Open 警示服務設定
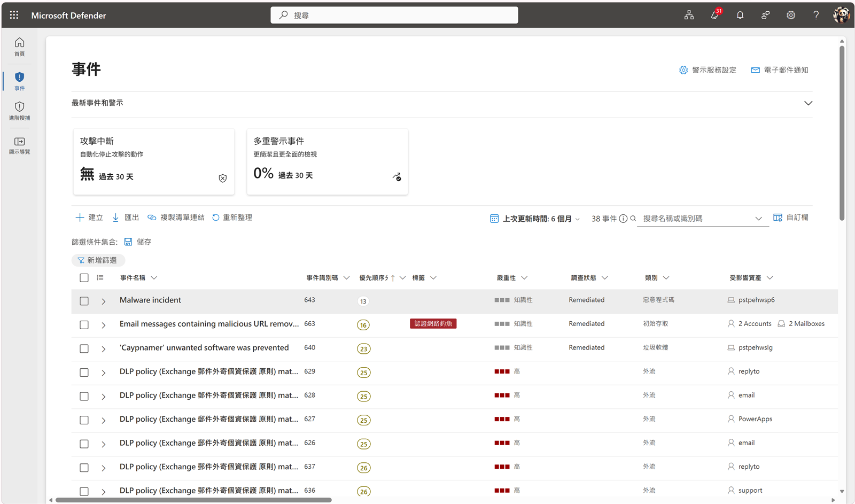The height and width of the screenshot is (504, 855). point(708,70)
